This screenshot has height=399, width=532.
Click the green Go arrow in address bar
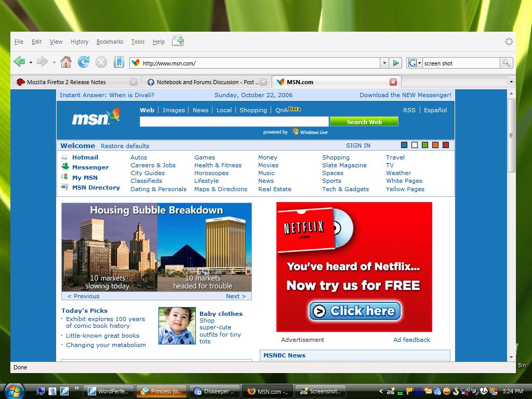[395, 63]
